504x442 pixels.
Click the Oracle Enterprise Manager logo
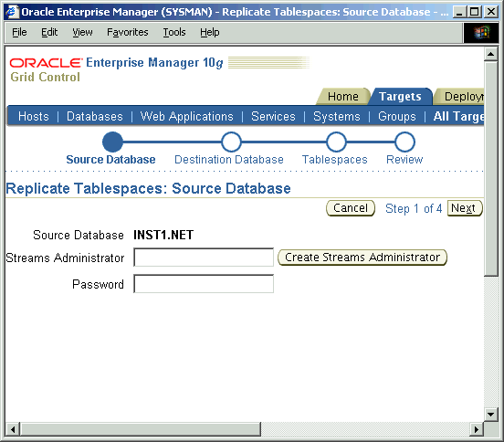(x=116, y=68)
